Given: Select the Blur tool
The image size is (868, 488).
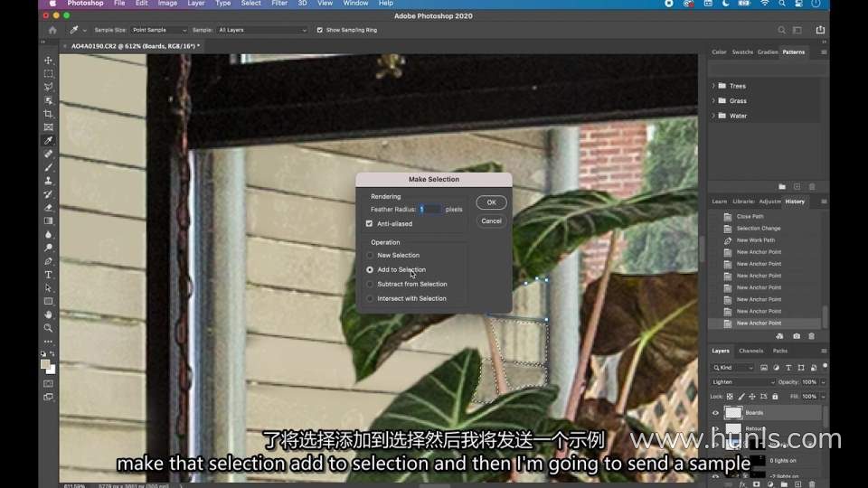Looking at the screenshot, I should (49, 235).
